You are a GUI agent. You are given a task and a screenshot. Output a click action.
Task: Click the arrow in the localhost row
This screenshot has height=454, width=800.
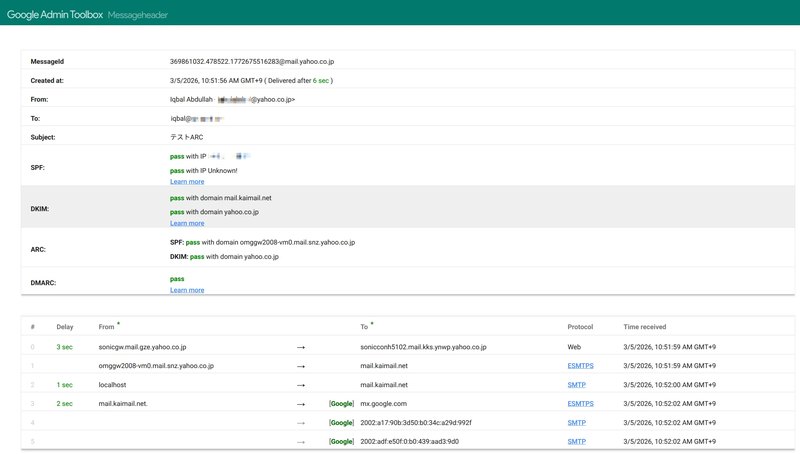tap(301, 385)
